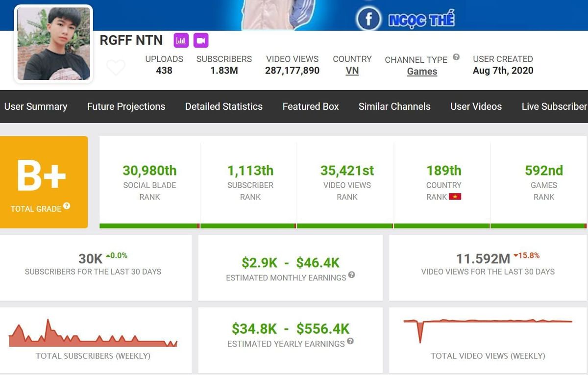The height and width of the screenshot is (375, 588).
Task: Click the help icon beside Channel Type
Action: (x=456, y=56)
